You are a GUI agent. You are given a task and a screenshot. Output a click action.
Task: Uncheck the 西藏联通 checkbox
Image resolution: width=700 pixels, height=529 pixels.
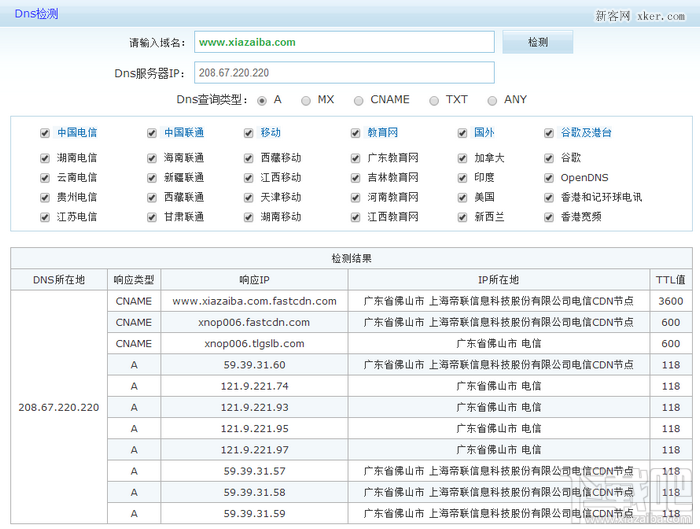pyautogui.click(x=152, y=197)
